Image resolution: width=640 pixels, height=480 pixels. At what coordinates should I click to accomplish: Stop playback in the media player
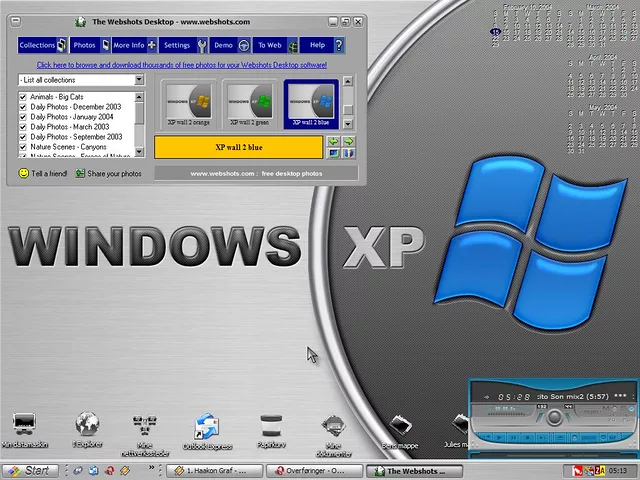pyautogui.click(x=527, y=438)
